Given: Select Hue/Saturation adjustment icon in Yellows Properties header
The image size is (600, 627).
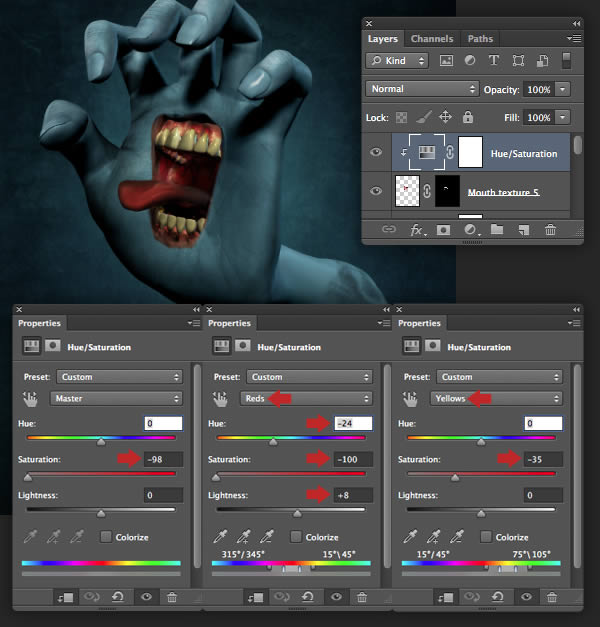Looking at the screenshot, I should click(412, 346).
